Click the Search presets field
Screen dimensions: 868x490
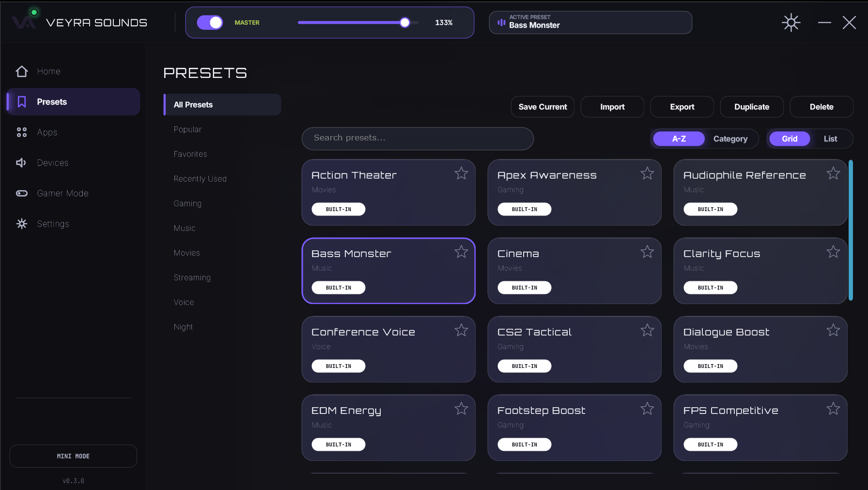point(418,138)
